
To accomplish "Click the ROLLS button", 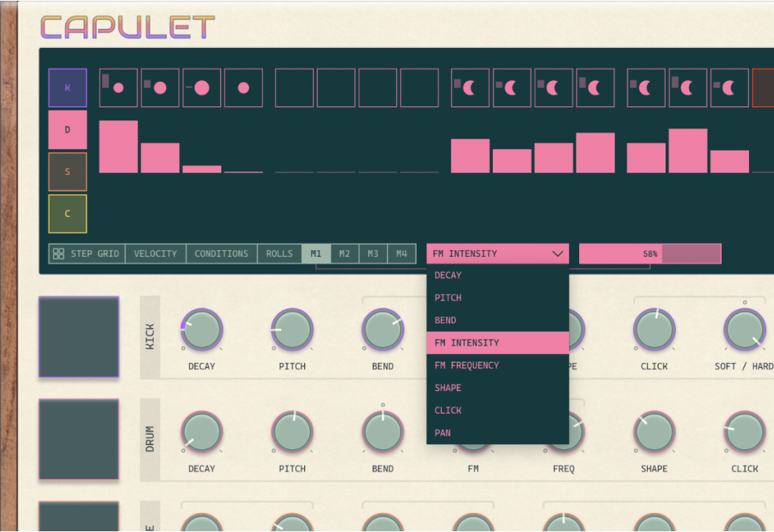I will [x=279, y=253].
